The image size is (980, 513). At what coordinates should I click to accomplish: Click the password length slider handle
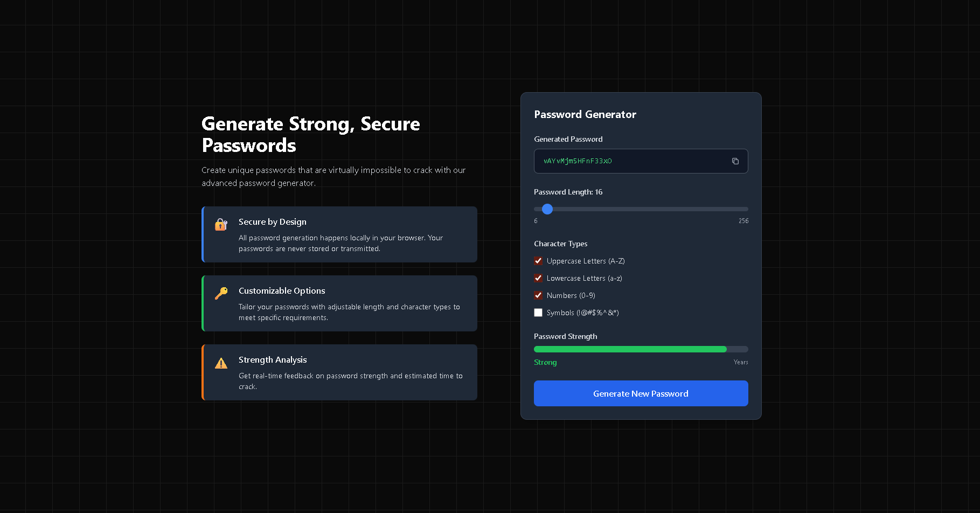547,209
